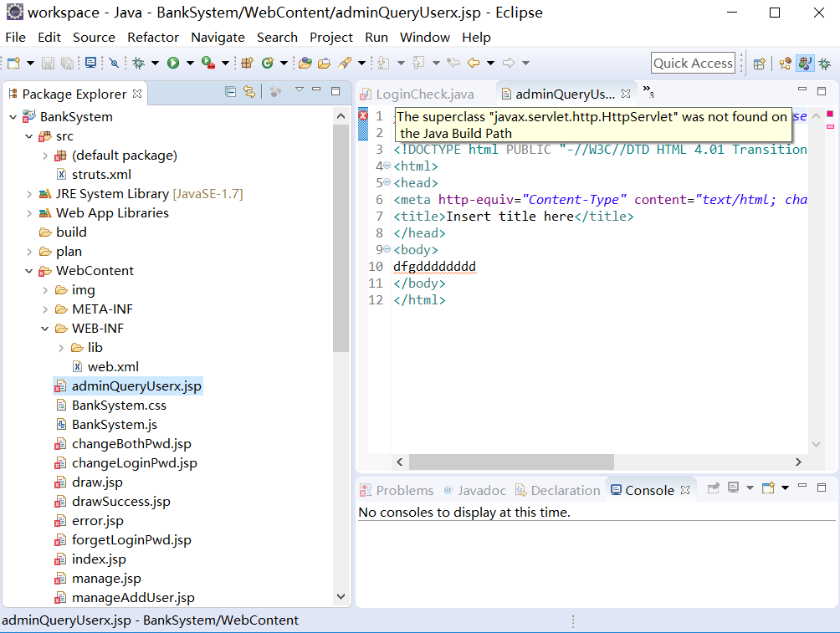Image resolution: width=840 pixels, height=633 pixels.
Task: Open the Window menu
Action: [x=425, y=38]
